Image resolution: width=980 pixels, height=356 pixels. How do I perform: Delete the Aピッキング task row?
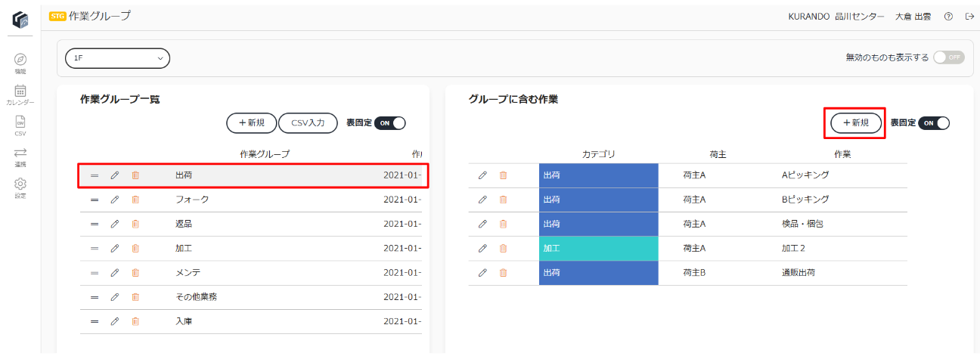point(503,175)
